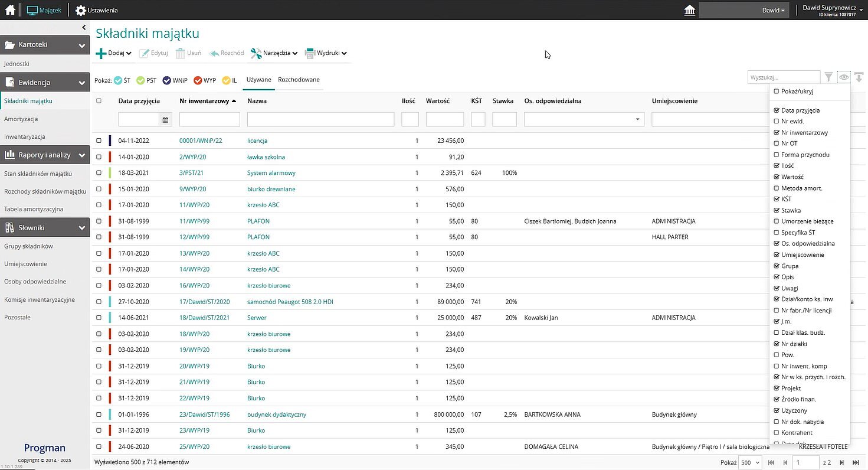The width and height of the screenshot is (868, 470).
Task: Expand the Narzędzia tools dropdown
Action: 274,53
